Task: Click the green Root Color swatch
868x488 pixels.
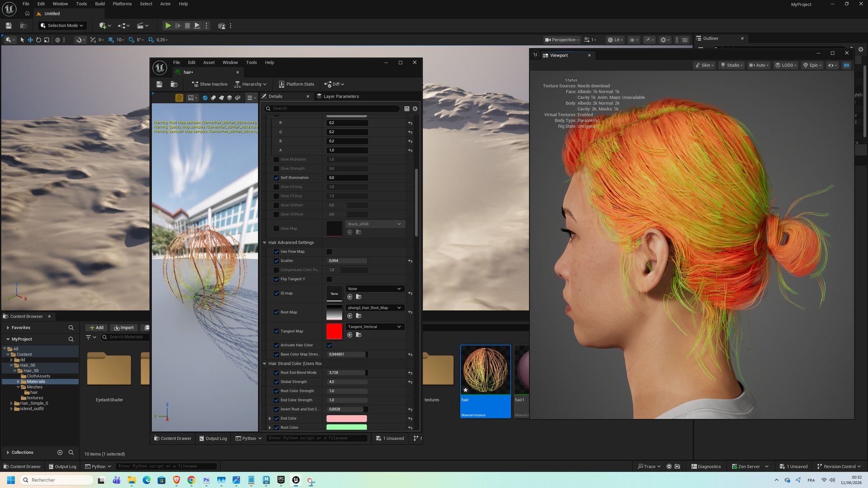Action: coord(347,427)
